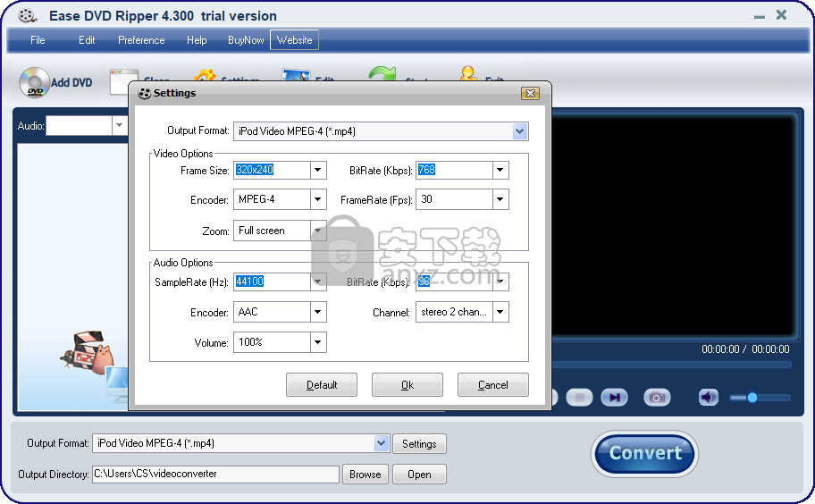Screen dimensions: 815x504
Task: Open the Audio track dropdown
Action: click(x=119, y=126)
